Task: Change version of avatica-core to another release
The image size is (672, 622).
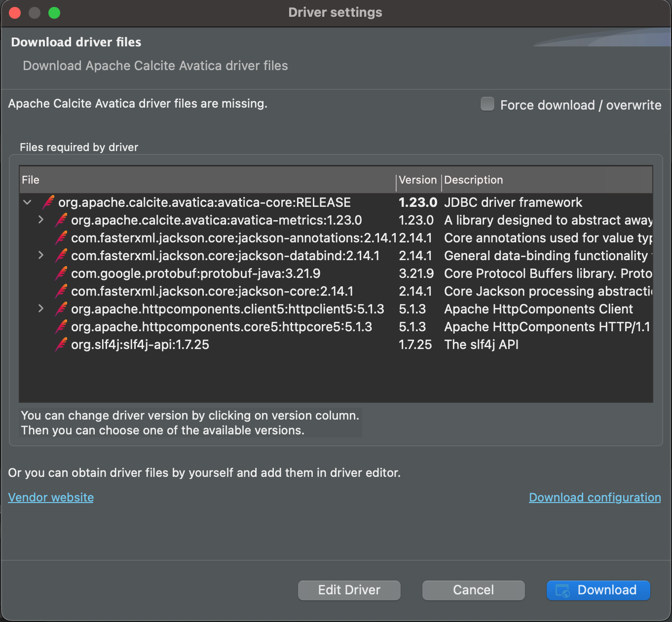Action: (x=417, y=202)
